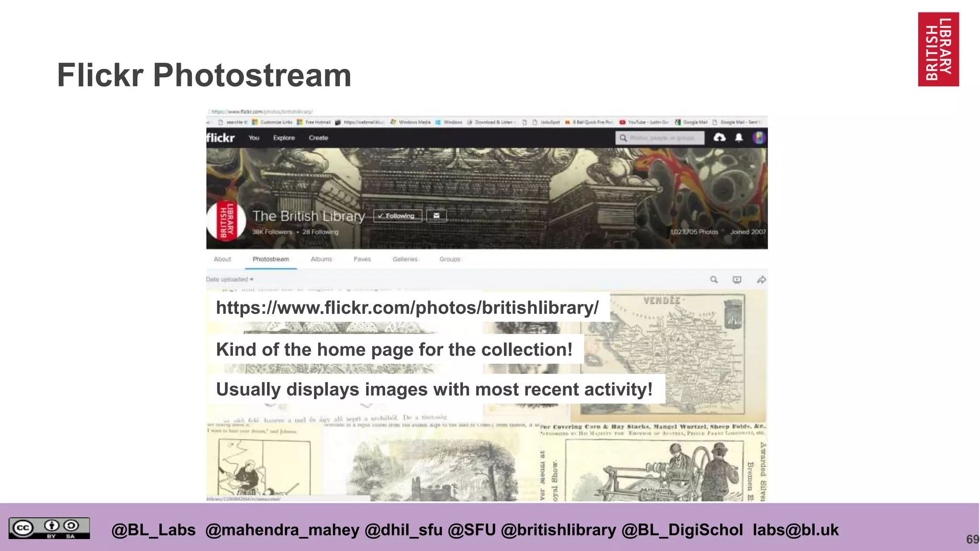The width and height of the screenshot is (980, 551).
Task: Click the British Library round profile avatar
Action: [226, 221]
